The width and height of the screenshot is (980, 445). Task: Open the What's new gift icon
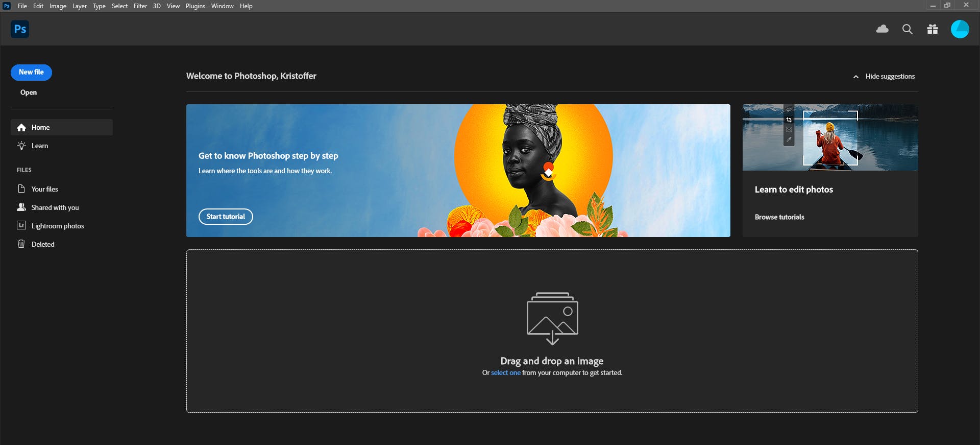(933, 29)
